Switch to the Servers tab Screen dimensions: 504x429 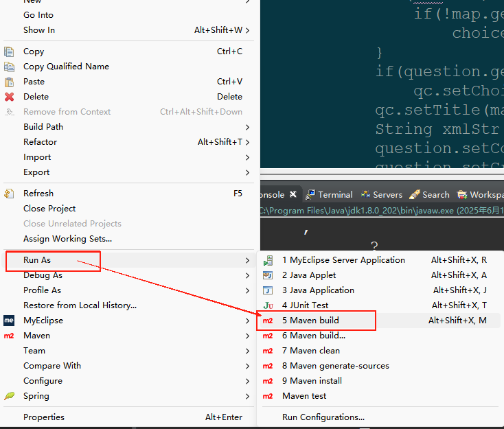[382, 195]
